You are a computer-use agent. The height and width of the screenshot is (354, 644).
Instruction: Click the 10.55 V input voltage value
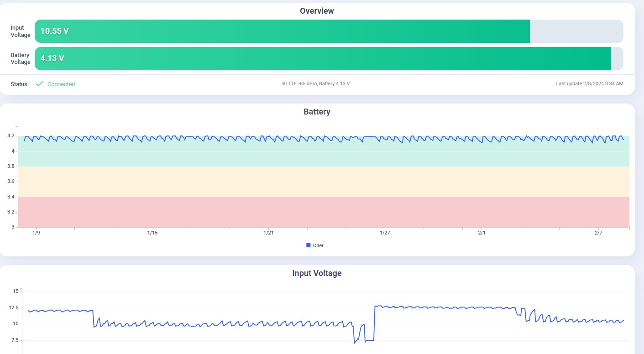pyautogui.click(x=54, y=31)
